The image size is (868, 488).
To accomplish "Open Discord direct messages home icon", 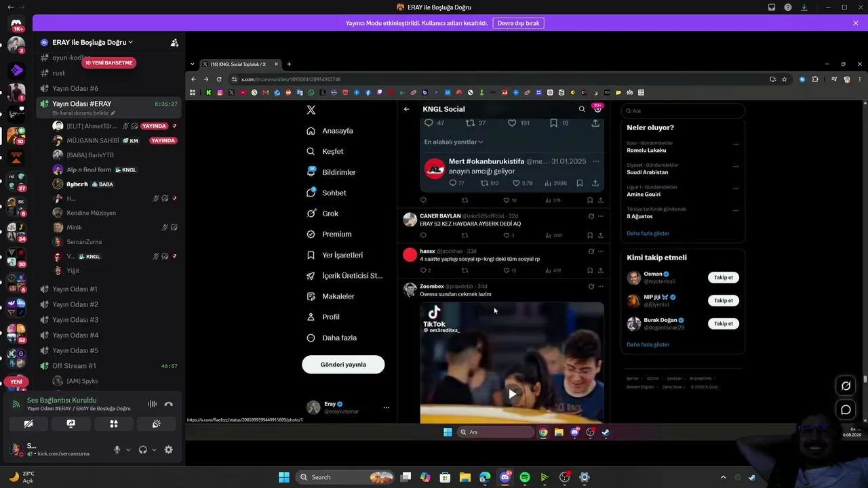I will [16, 24].
